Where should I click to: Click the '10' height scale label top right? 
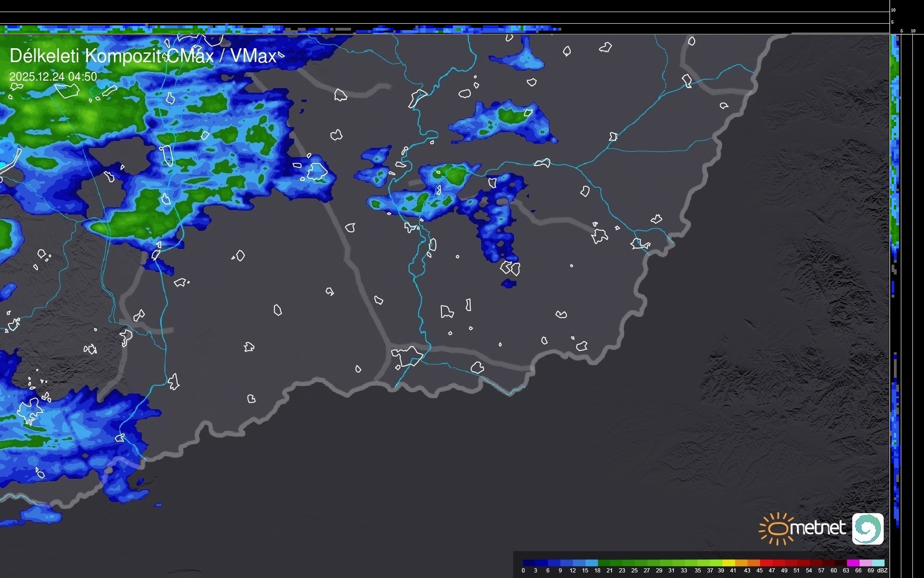(893, 10)
